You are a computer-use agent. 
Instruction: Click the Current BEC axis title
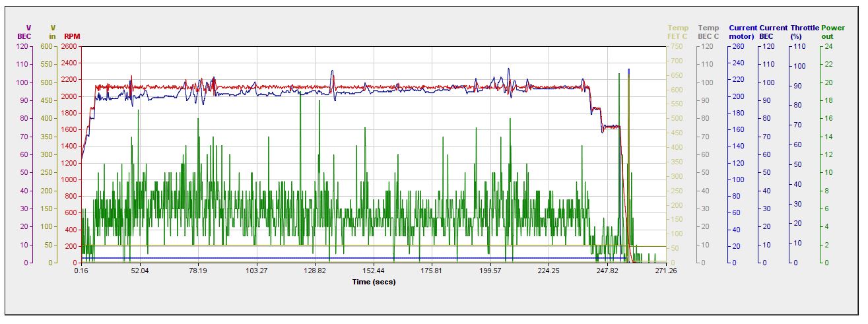click(773, 32)
